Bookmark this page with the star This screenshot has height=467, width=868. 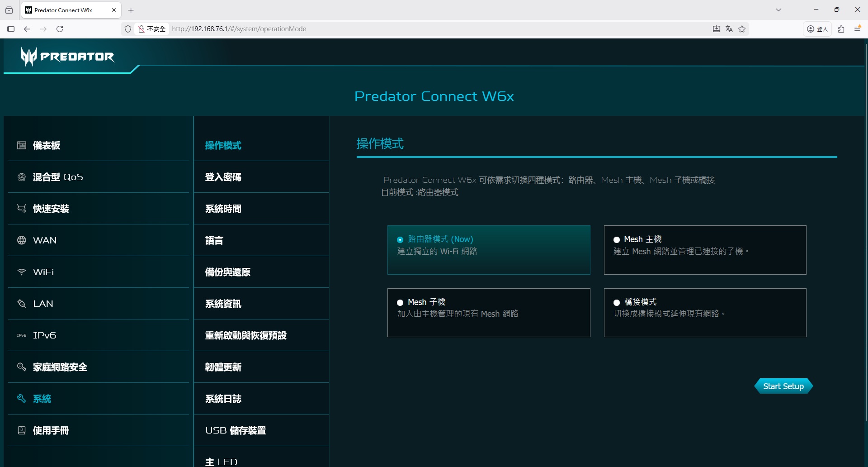click(742, 29)
